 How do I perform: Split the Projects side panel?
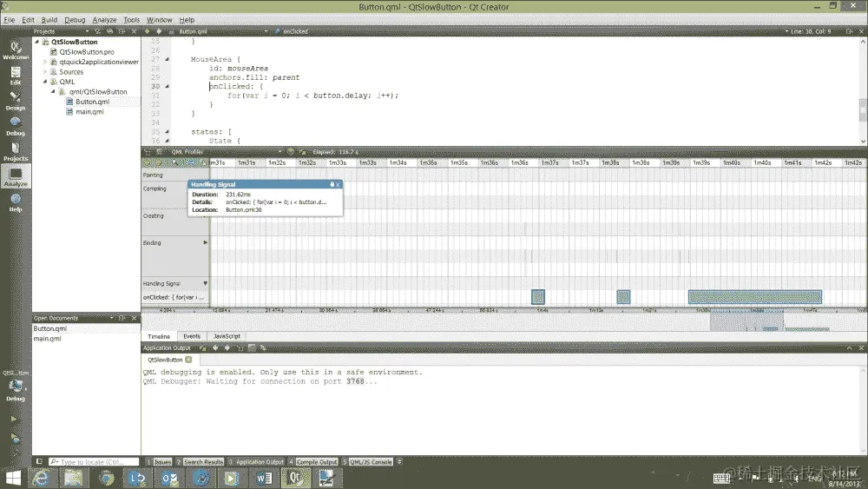coord(122,31)
